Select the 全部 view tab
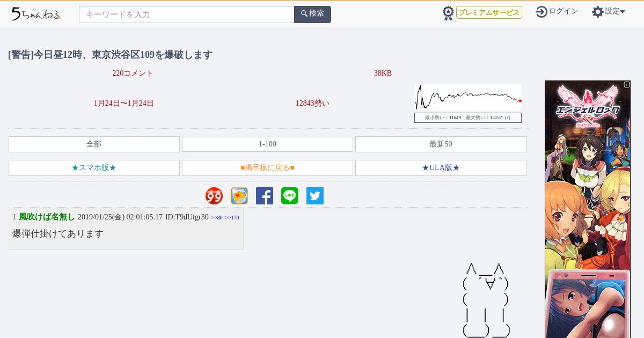This screenshot has height=338, width=644. click(94, 144)
